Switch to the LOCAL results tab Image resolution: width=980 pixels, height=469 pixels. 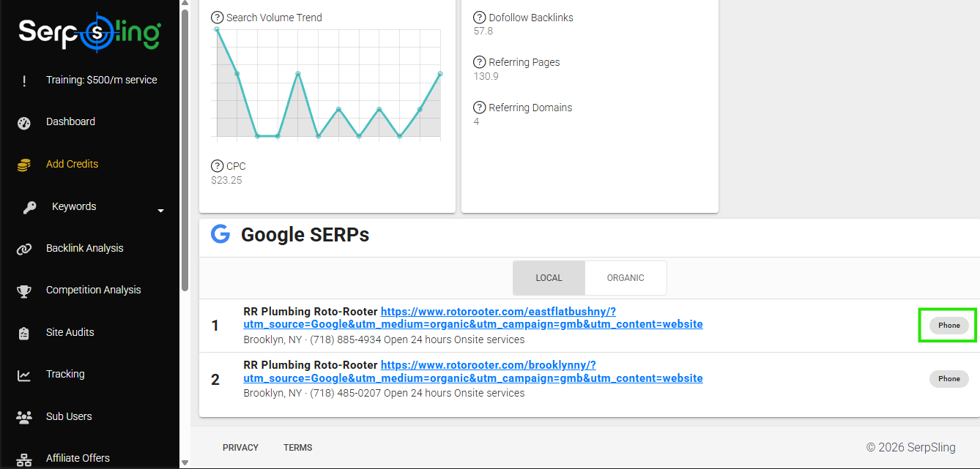point(549,278)
